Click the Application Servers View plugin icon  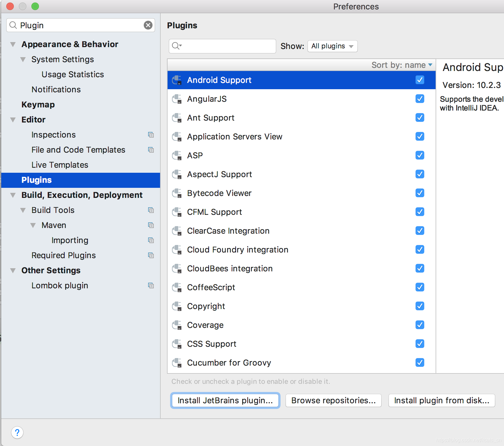coord(177,137)
